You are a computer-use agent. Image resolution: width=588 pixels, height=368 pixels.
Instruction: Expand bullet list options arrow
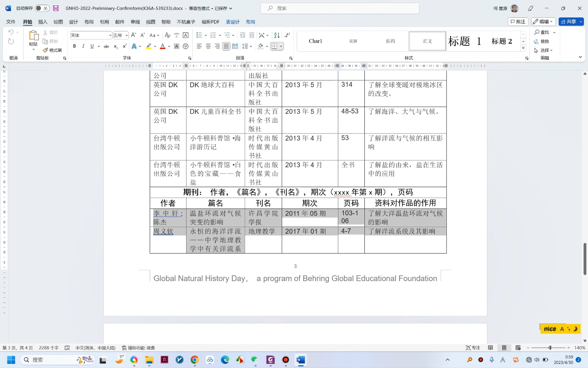click(206, 35)
